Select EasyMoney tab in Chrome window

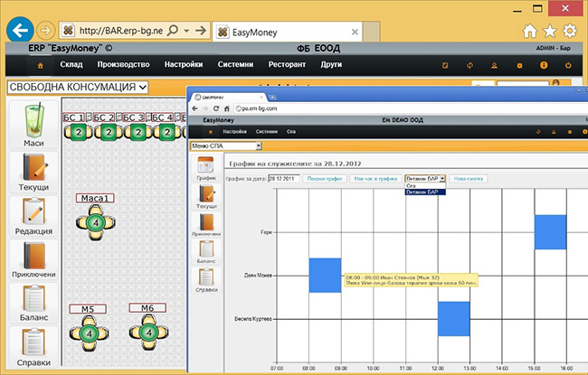229,98
